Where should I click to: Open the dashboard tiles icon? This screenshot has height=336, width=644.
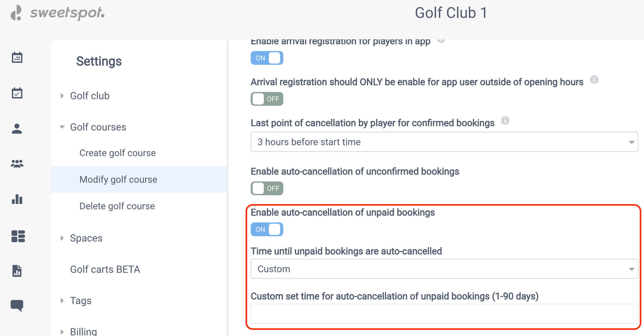click(18, 236)
